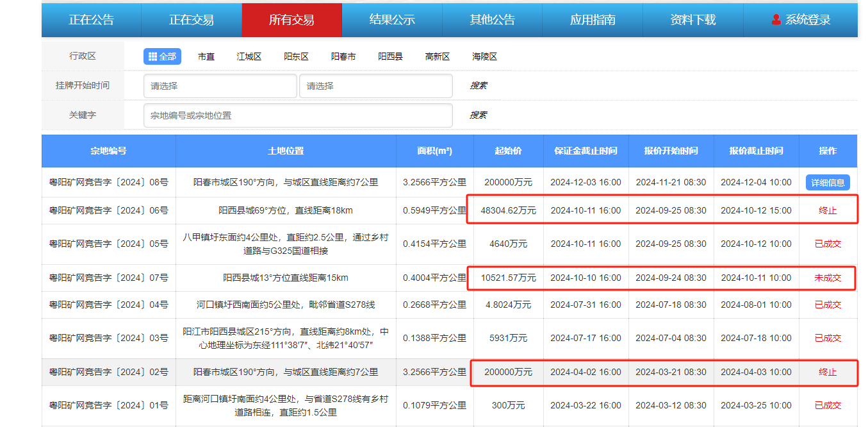The width and height of the screenshot is (868, 427).
Task: Click the 系统登录 user icon
Action: (x=776, y=20)
